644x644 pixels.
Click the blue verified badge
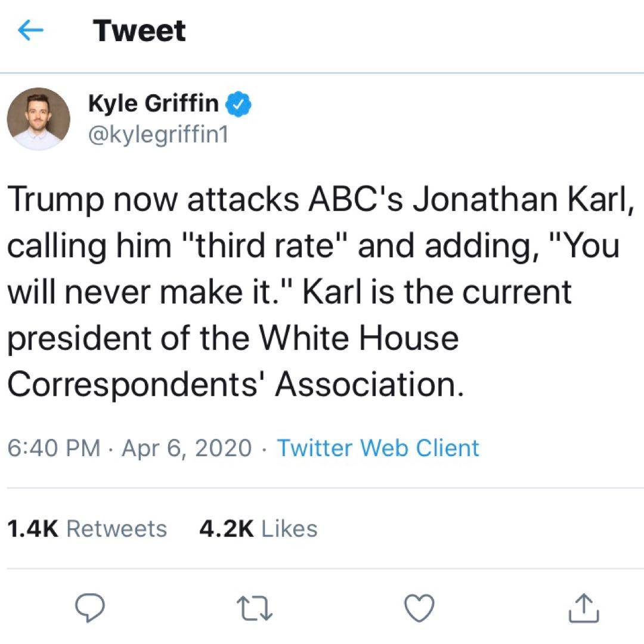click(x=240, y=106)
